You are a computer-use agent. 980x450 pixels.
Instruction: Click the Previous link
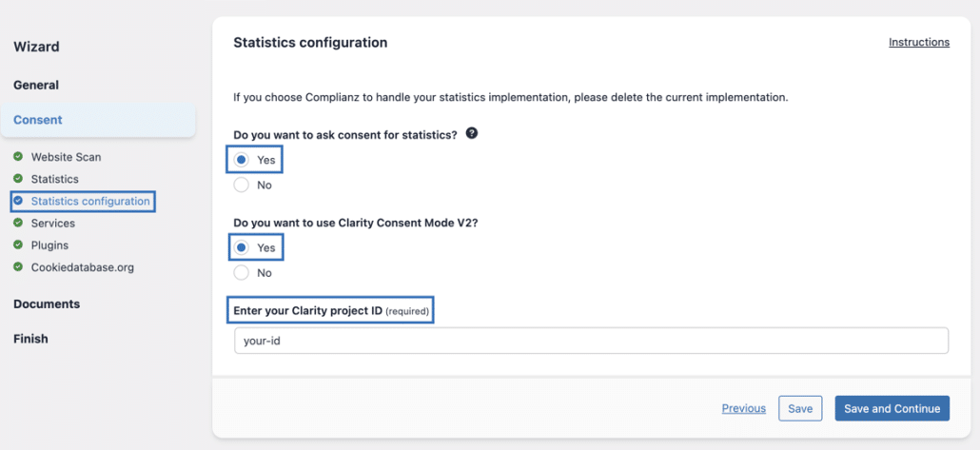[743, 408]
